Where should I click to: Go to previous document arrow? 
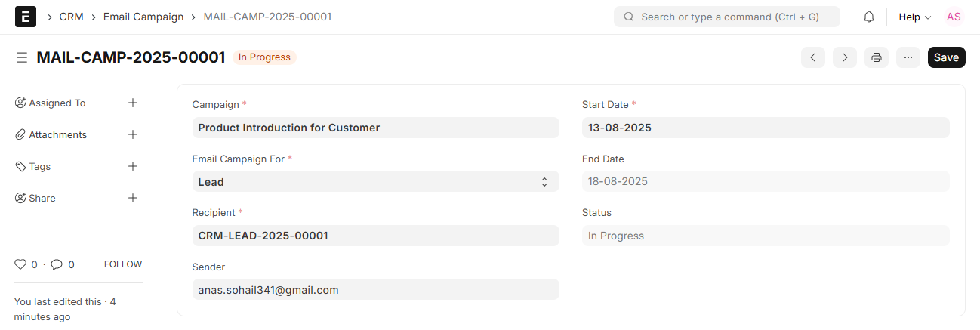[812, 57]
